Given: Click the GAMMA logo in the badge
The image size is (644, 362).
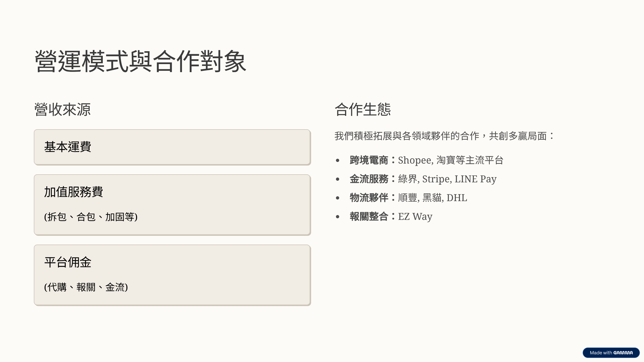Looking at the screenshot, I should click(623, 353).
